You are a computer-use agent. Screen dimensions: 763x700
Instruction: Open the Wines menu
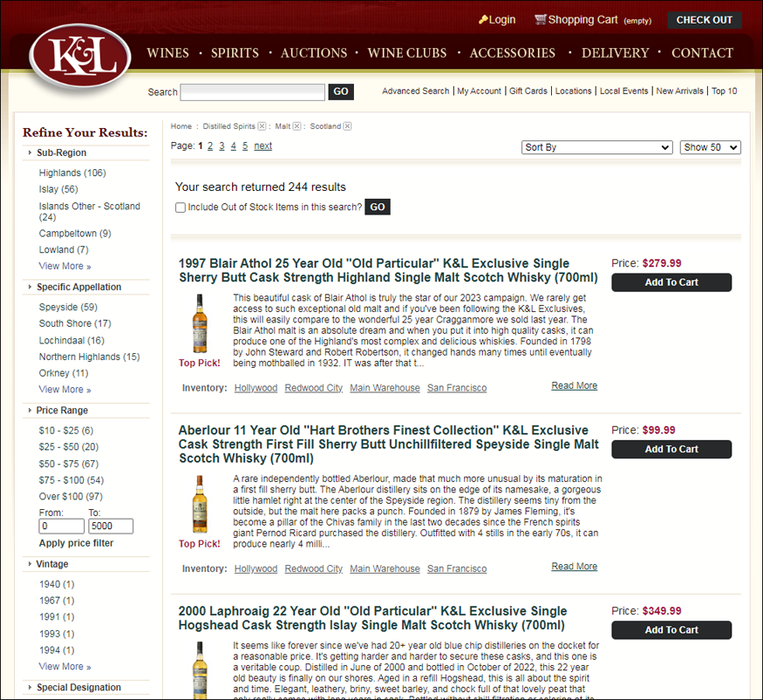pyautogui.click(x=168, y=53)
